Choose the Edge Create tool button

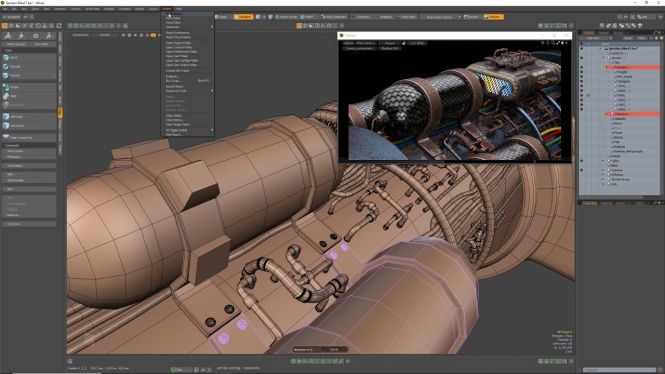(x=29, y=137)
